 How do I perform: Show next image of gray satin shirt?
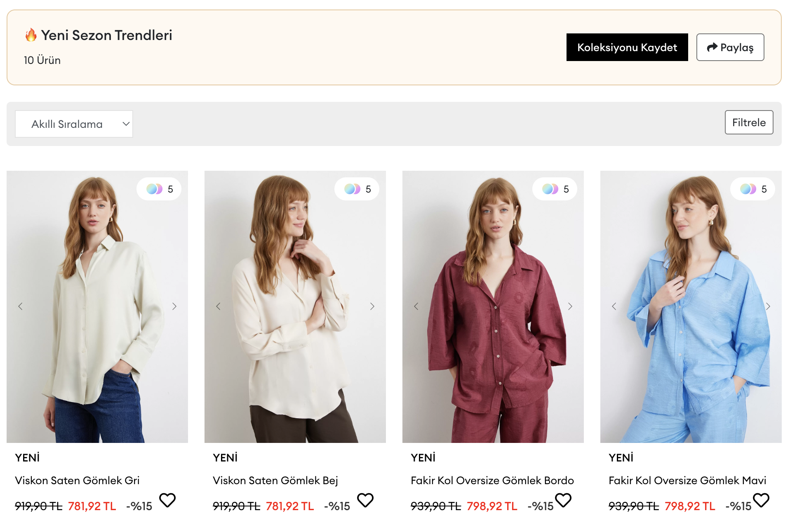(x=174, y=306)
